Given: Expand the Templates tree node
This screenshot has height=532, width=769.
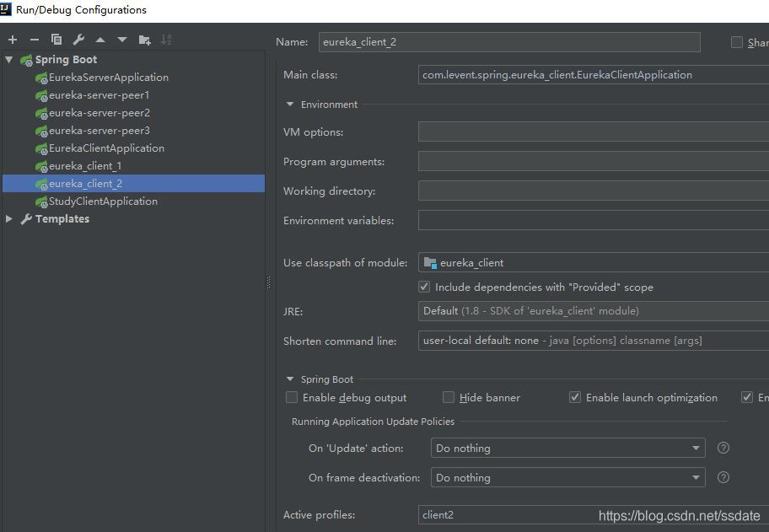Looking at the screenshot, I should pyautogui.click(x=8, y=218).
